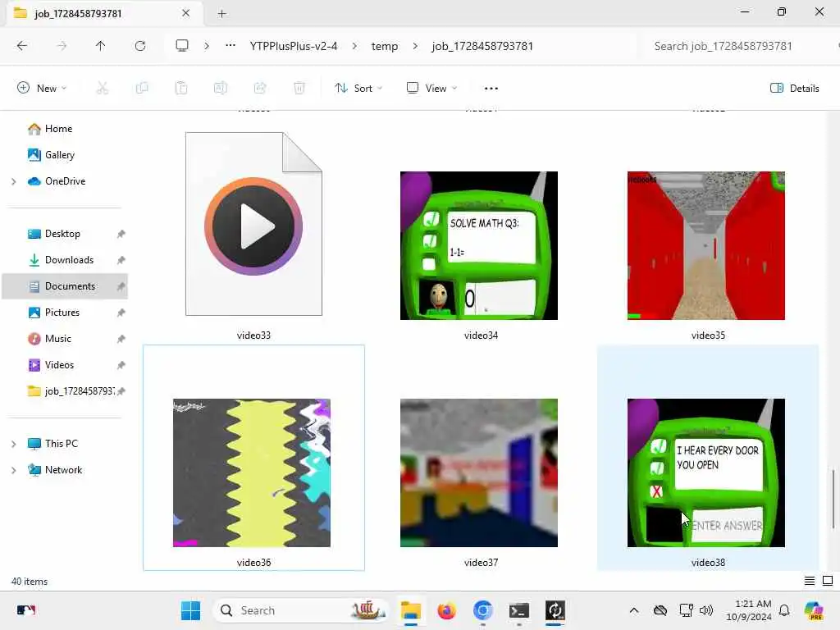Unpin Desktop via its pin icon
Viewport: 840px width, 630px height.
(x=121, y=234)
